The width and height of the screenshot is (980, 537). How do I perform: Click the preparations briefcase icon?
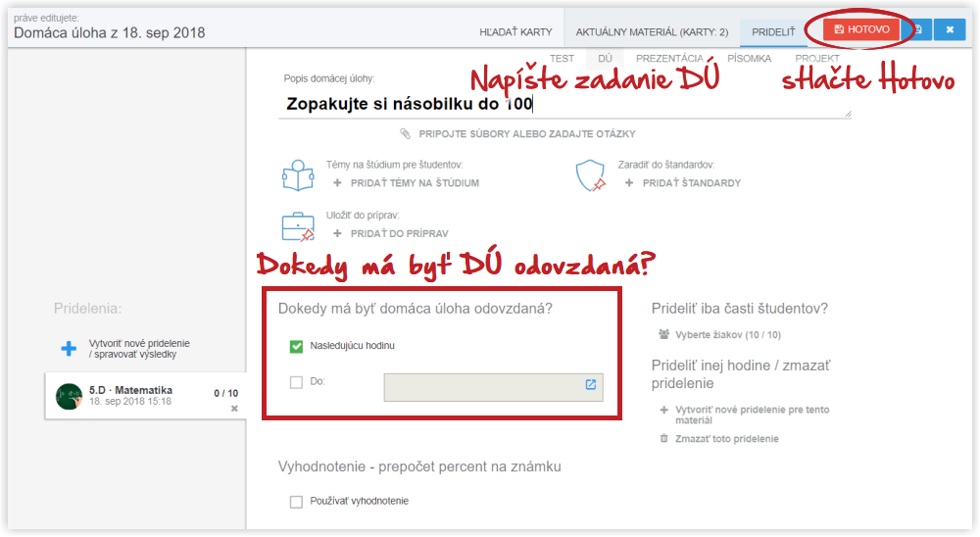coord(298,226)
